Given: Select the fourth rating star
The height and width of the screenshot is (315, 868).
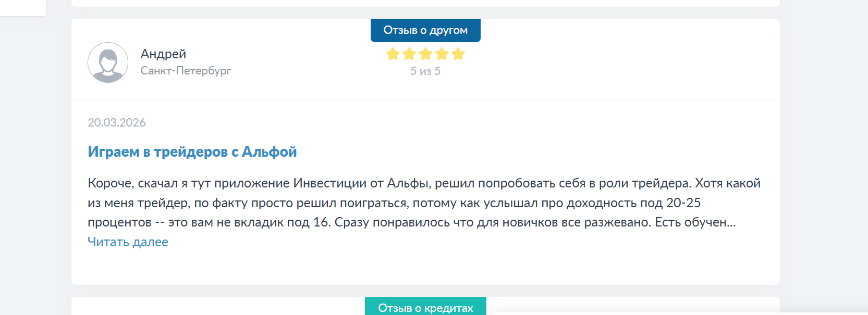Looking at the screenshot, I should pos(442,54).
